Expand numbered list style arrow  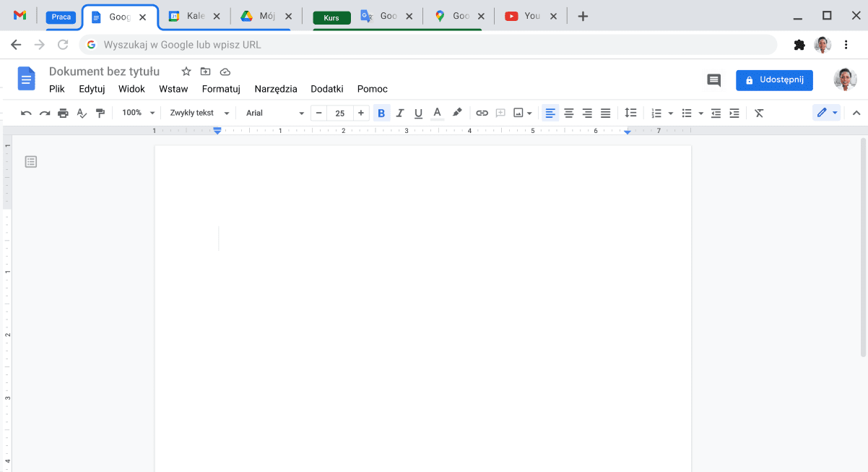click(x=671, y=113)
